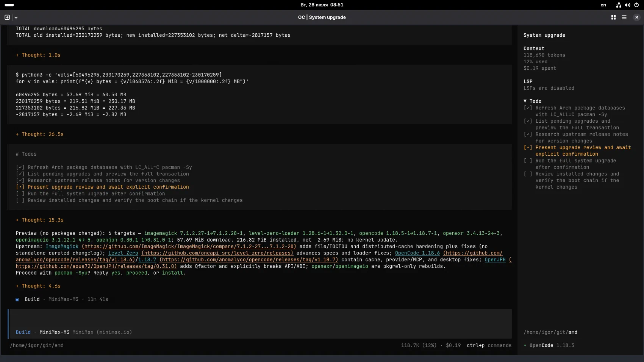
Task: Open the terminal hamburger menu
Action: pyautogui.click(x=624, y=17)
